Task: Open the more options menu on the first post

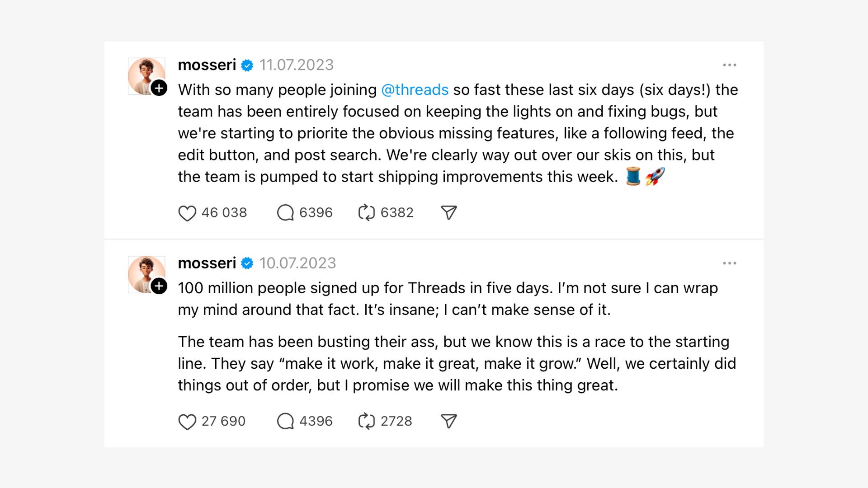Action: (x=729, y=65)
